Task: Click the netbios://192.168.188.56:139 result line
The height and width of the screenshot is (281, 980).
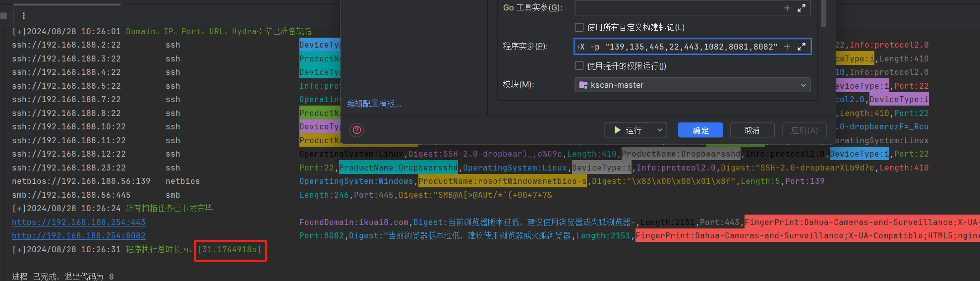Action: (x=81, y=181)
